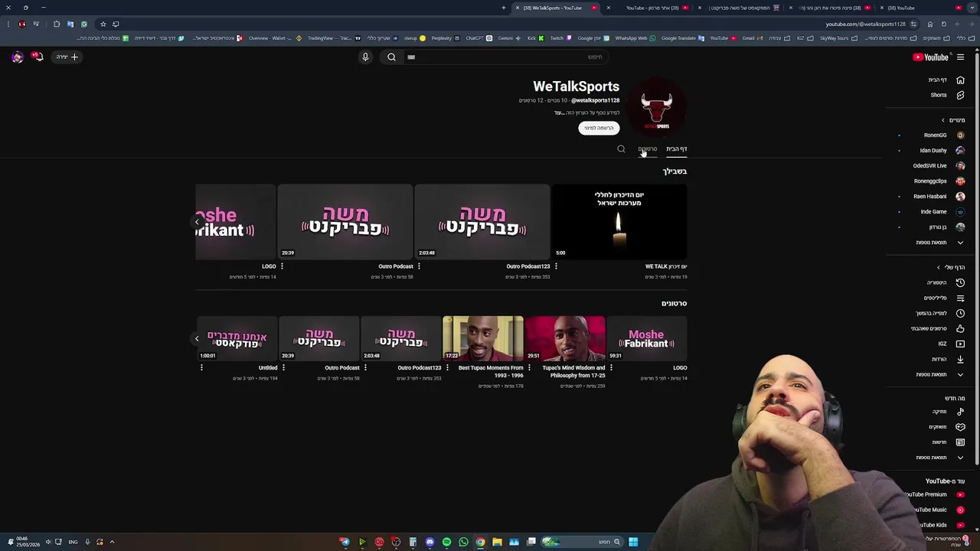Bookmark the page with the star icon
This screenshot has width=980, height=551.
(x=103, y=24)
